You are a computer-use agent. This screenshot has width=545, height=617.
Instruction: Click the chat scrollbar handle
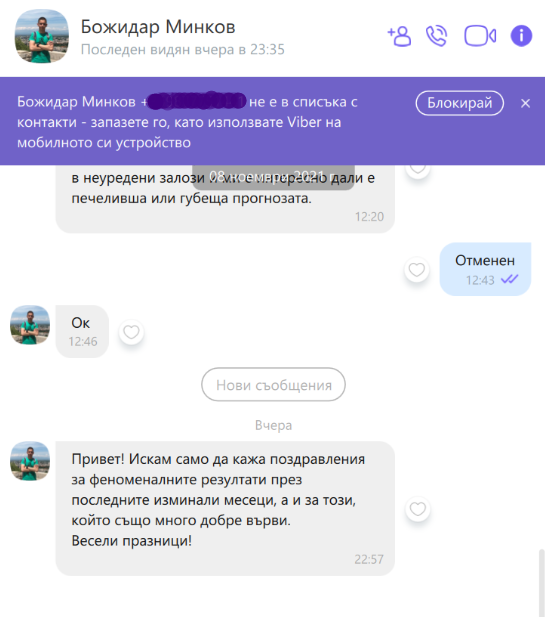click(542, 582)
